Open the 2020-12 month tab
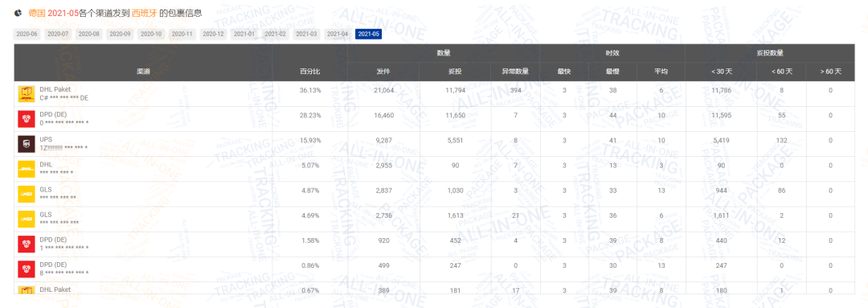Screen dimensions: 868x308 pos(213,34)
